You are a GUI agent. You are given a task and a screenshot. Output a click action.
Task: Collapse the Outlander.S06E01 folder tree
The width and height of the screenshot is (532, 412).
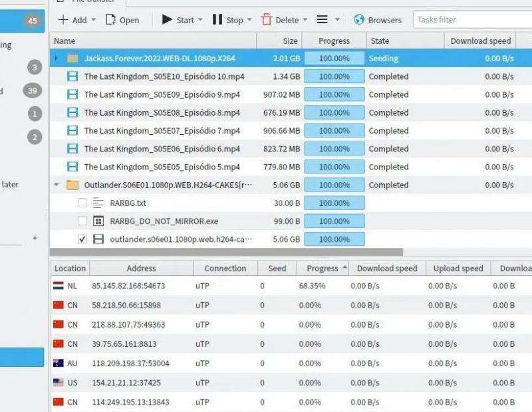pos(57,185)
